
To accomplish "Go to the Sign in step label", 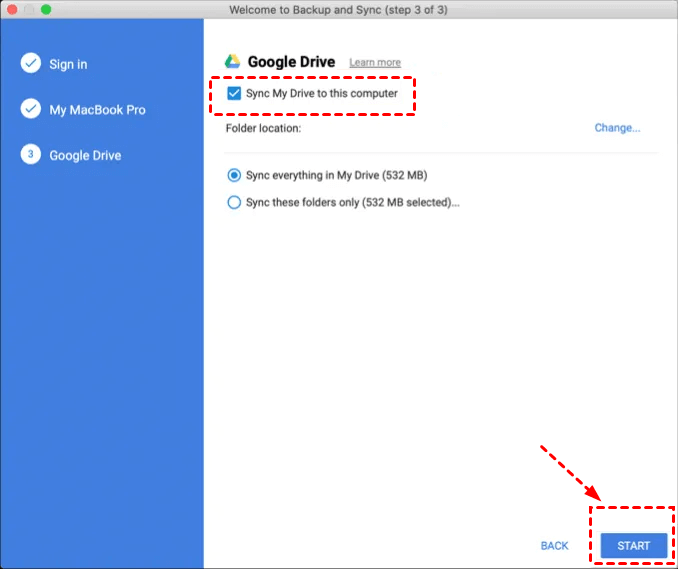I will click(68, 64).
